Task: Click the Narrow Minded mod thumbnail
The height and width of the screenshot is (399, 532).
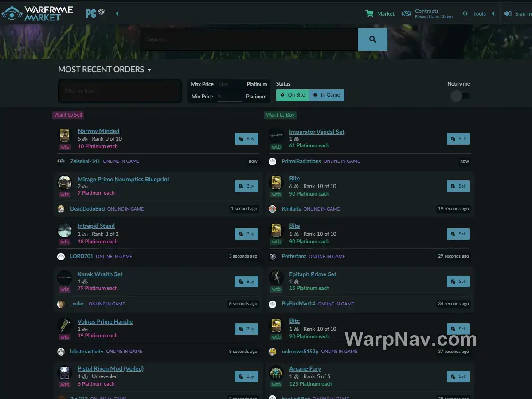Action: pos(65,135)
